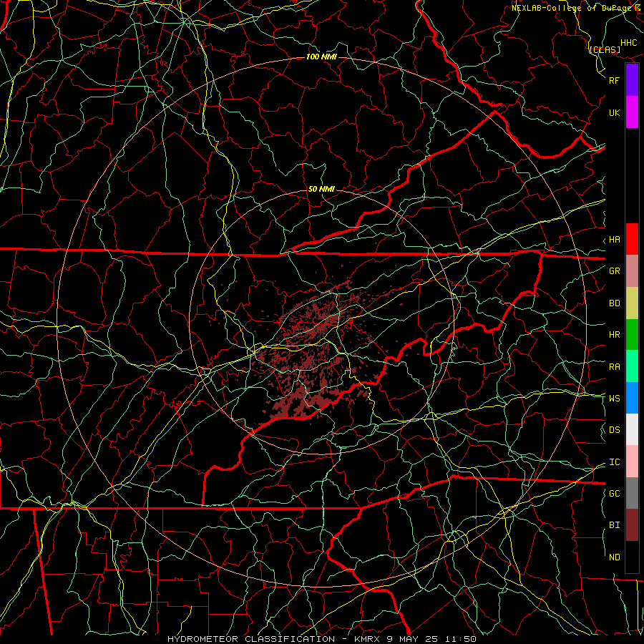Click the BI legend label
Viewport: 644px width, 644px height.
click(x=615, y=525)
